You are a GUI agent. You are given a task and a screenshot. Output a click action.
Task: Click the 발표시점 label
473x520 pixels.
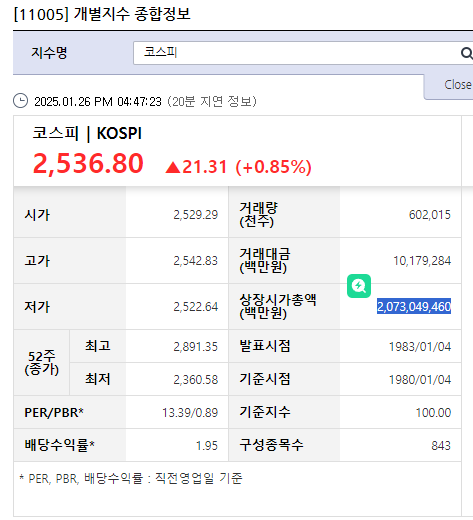[265, 346]
